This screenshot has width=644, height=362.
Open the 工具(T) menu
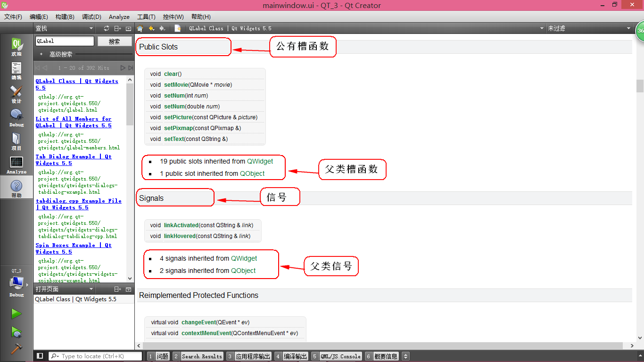point(147,16)
